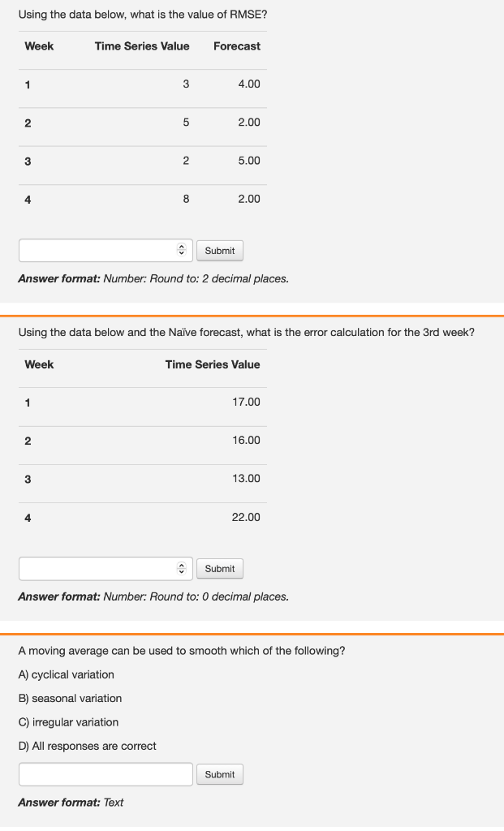Click option A) cyclical variation
The image size is (504, 831).
(66, 674)
